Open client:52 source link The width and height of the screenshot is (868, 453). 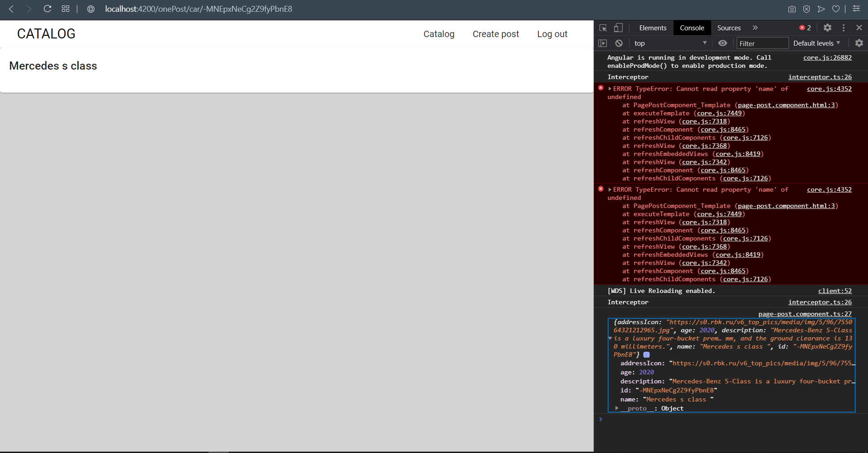(835, 291)
